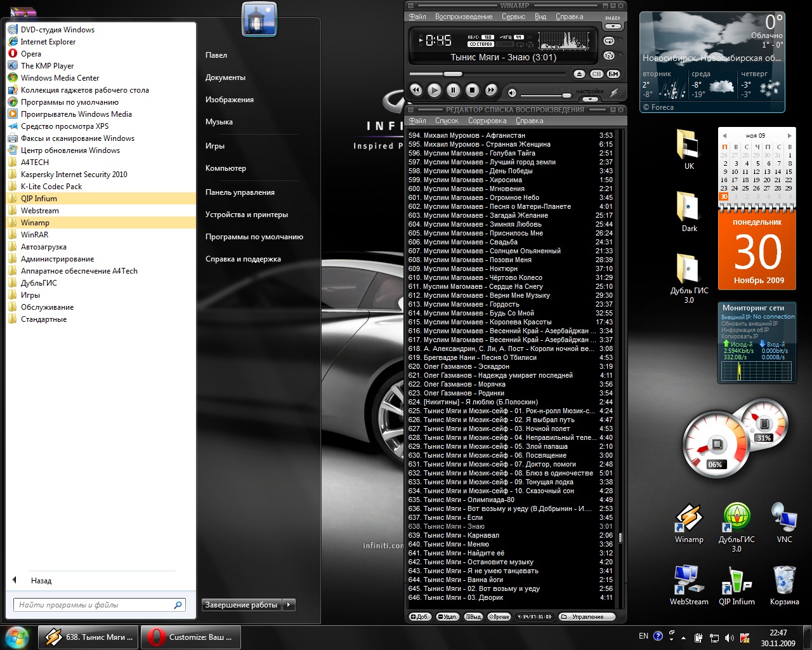Open Панель управления from Start menu

pos(240,192)
